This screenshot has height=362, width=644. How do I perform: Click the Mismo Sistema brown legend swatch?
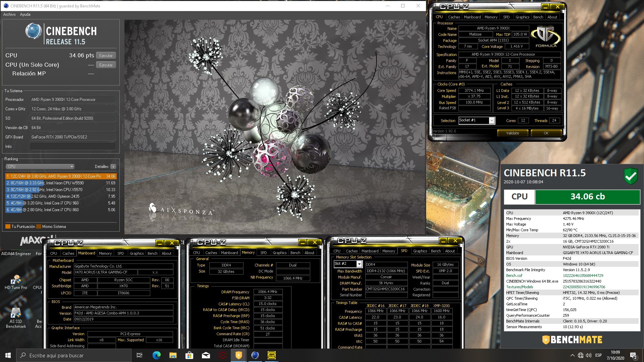(x=39, y=227)
